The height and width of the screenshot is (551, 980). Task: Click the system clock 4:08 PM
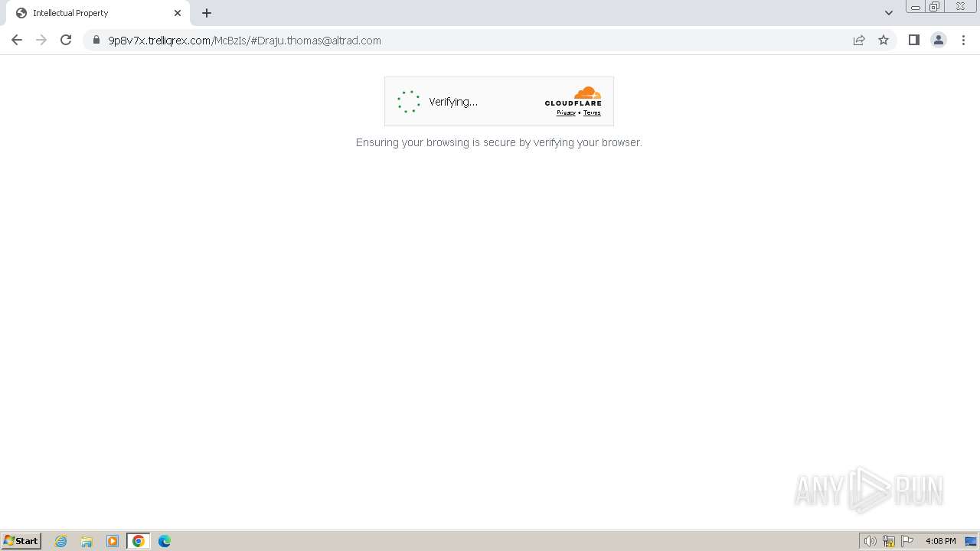(x=940, y=541)
